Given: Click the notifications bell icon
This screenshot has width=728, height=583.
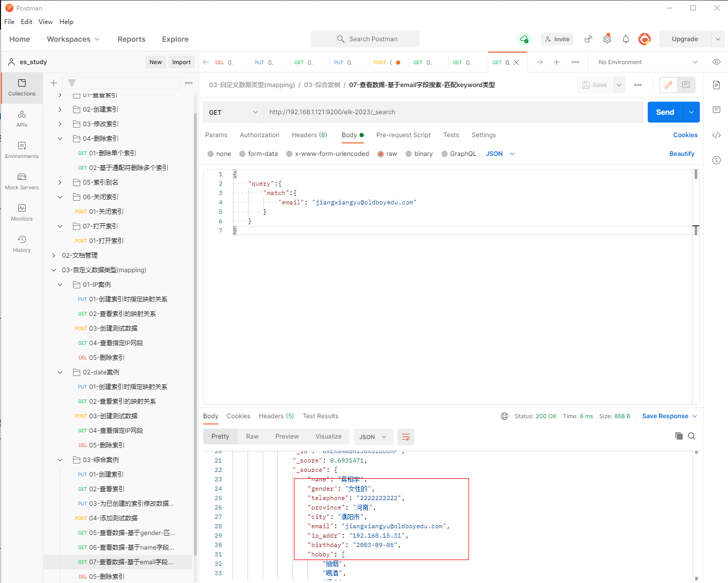Looking at the screenshot, I should (625, 39).
